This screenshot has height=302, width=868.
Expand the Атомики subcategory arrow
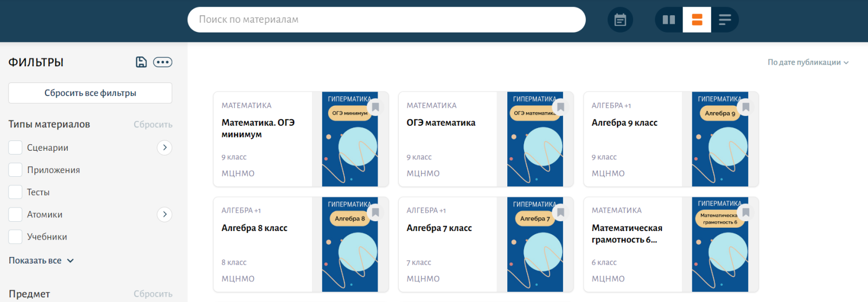[164, 214]
